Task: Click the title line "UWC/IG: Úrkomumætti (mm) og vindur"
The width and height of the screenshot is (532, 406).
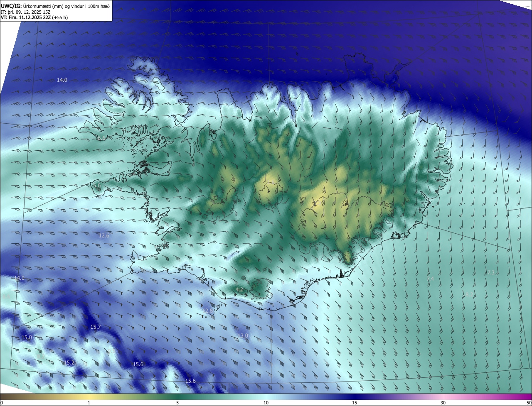Action: [x=55, y=5]
